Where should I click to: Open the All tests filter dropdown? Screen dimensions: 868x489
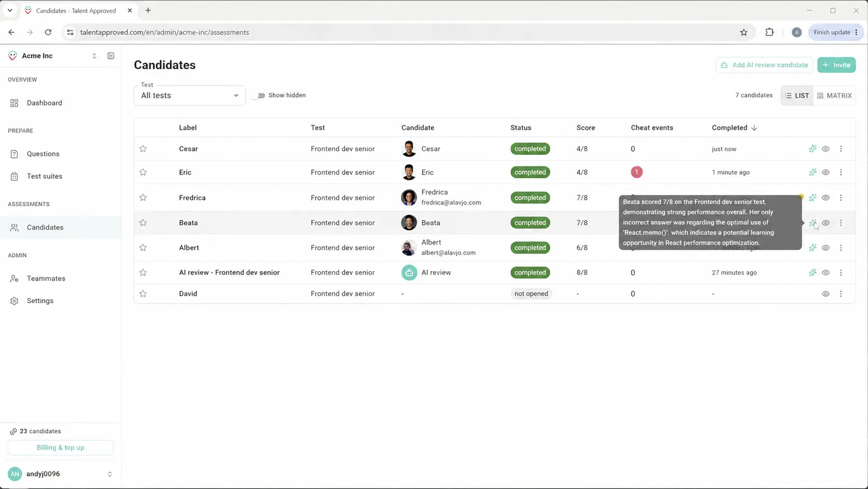click(189, 96)
